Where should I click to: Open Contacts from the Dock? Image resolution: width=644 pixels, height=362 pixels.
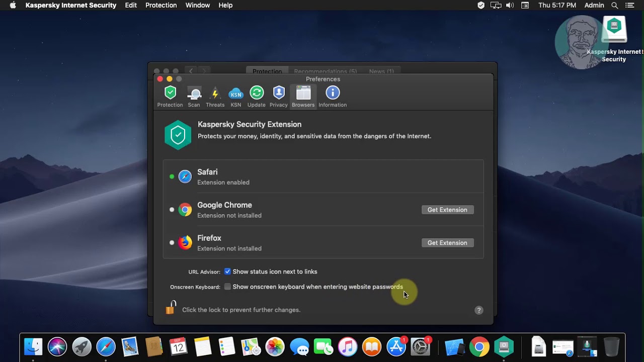pos(154,346)
